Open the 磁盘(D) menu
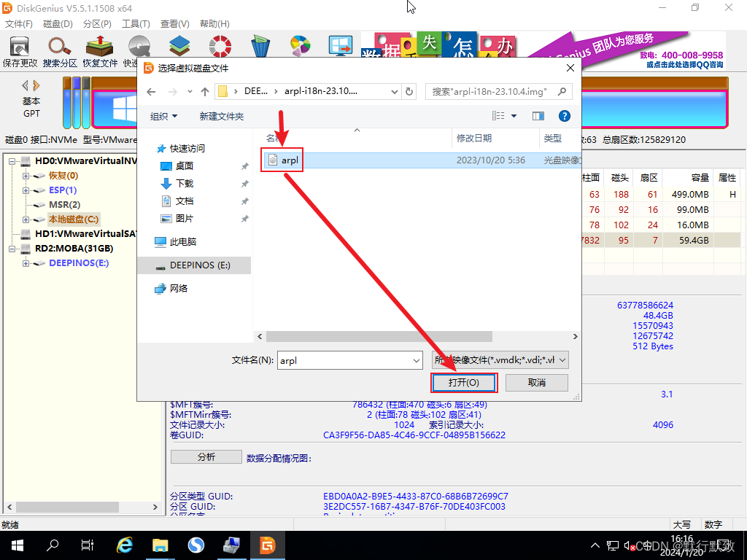 58,24
